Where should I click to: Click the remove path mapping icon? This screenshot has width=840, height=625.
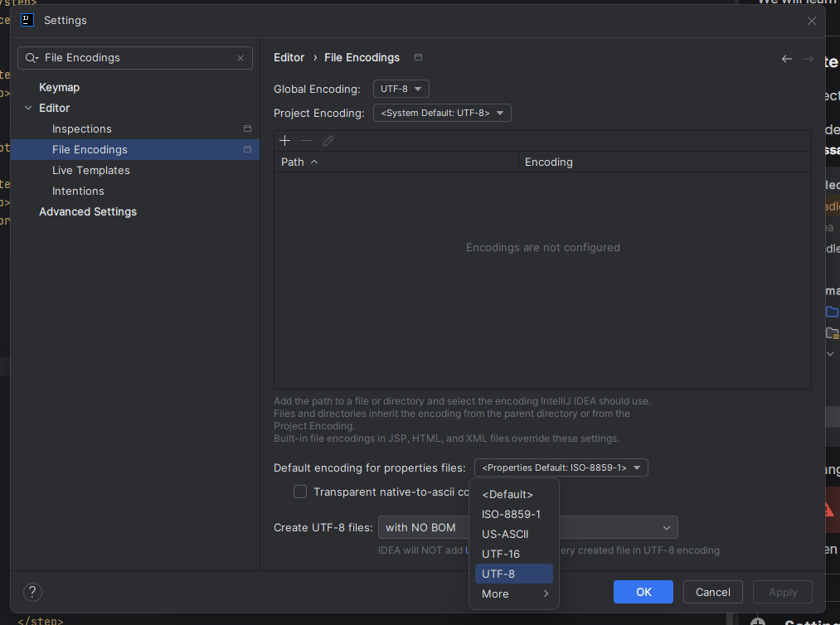[306, 140]
